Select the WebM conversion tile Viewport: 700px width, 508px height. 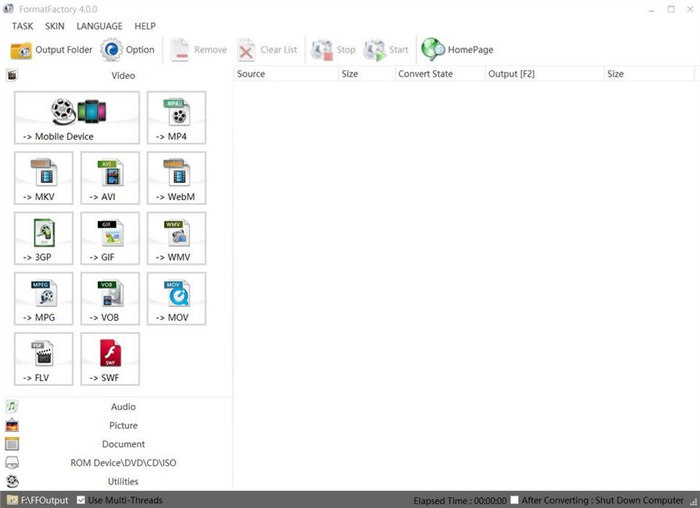point(176,178)
